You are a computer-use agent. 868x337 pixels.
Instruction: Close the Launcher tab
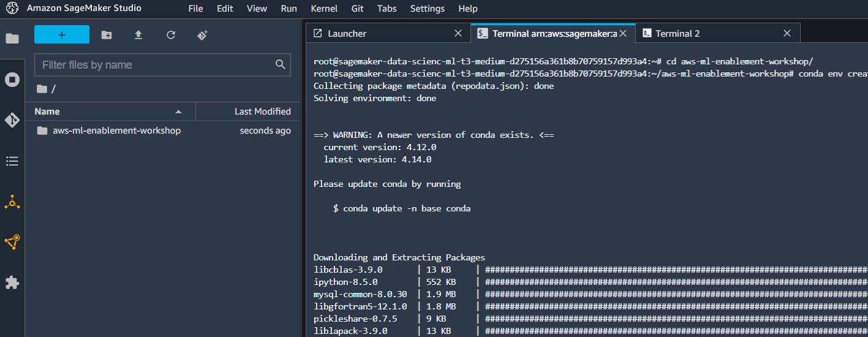(x=458, y=34)
